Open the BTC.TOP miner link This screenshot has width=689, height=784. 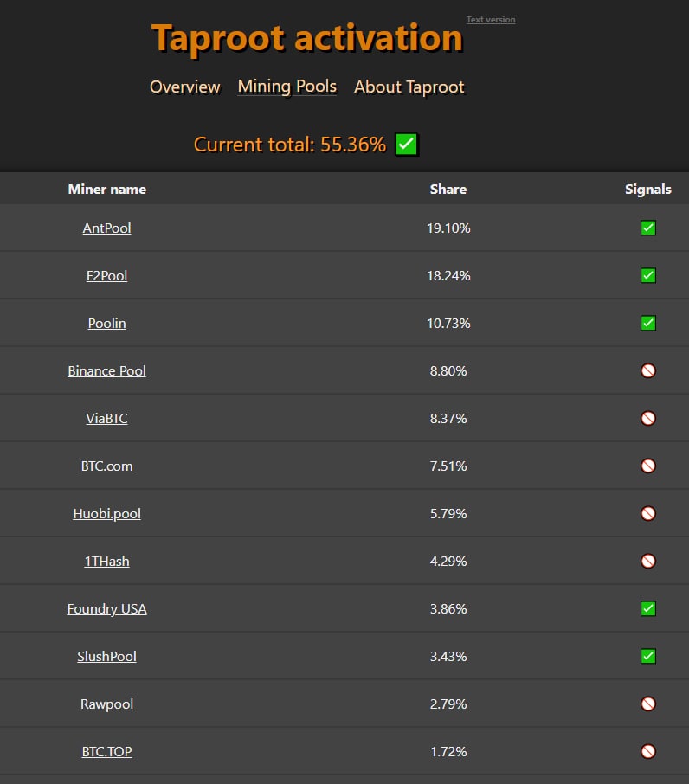pyautogui.click(x=107, y=752)
